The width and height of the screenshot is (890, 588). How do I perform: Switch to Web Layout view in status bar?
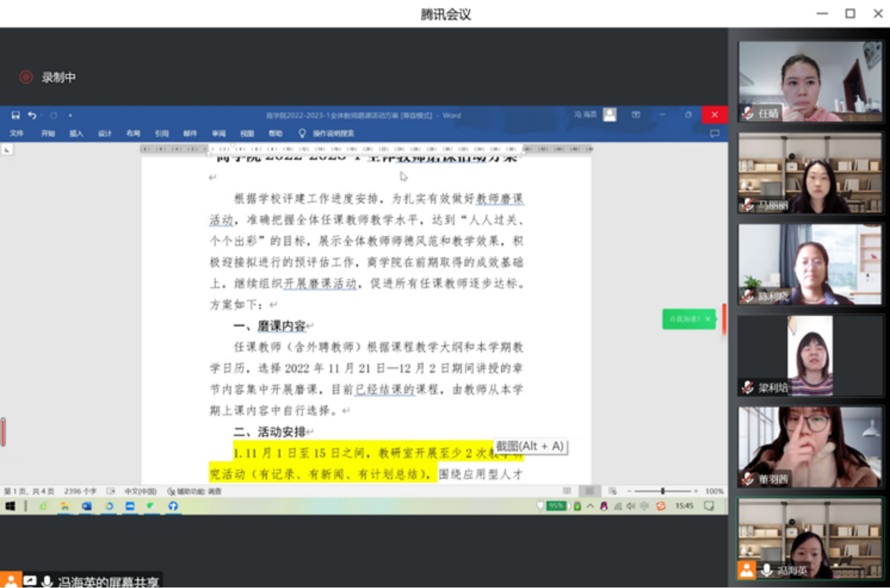click(x=612, y=491)
